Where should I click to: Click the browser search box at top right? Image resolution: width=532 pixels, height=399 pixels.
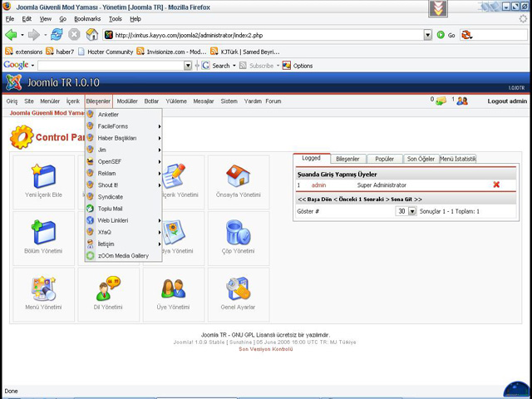click(494, 35)
